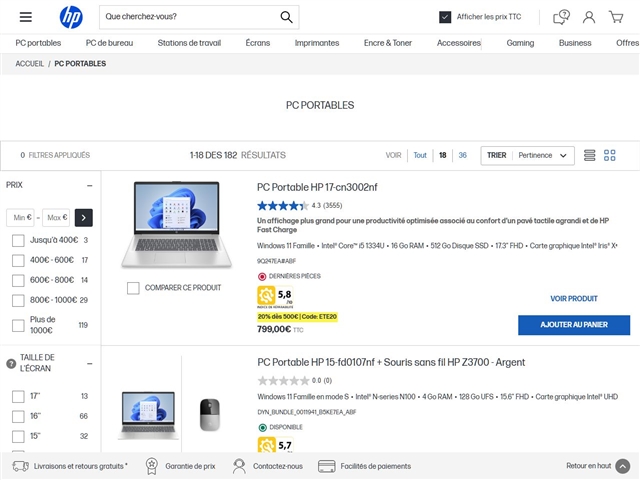Collapse the Prix filter section
The height and width of the screenshot is (480, 640).
89,186
